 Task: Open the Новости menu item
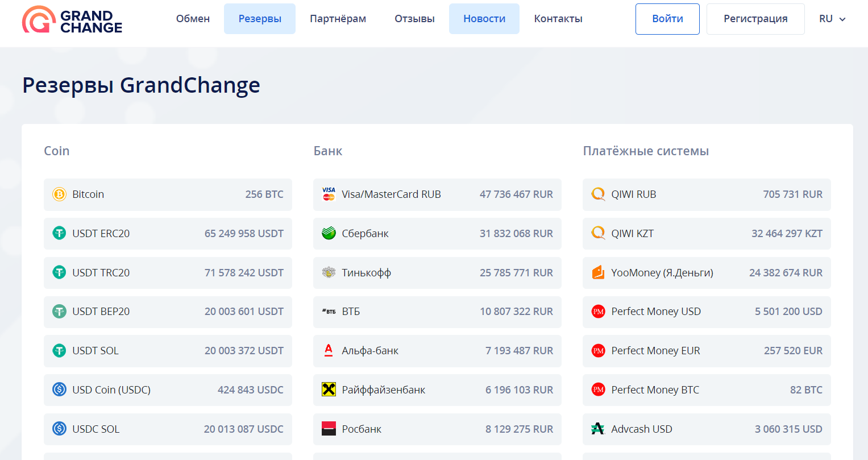point(484,19)
